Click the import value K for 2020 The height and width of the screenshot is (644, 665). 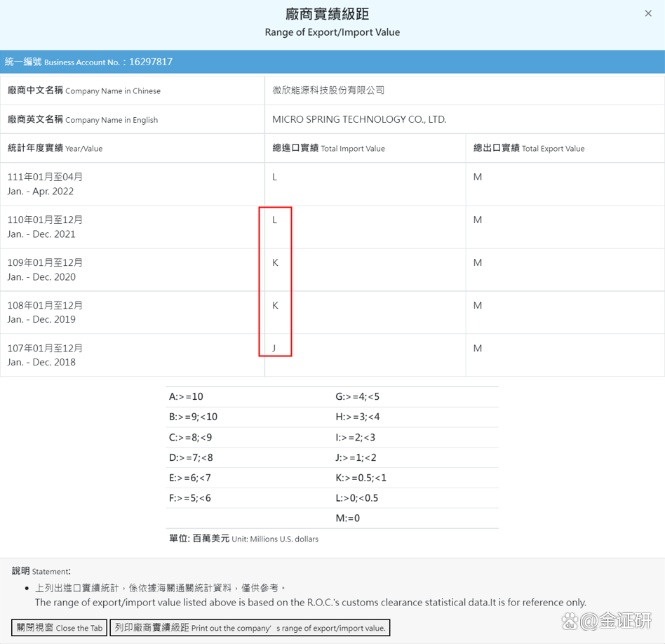tap(275, 263)
